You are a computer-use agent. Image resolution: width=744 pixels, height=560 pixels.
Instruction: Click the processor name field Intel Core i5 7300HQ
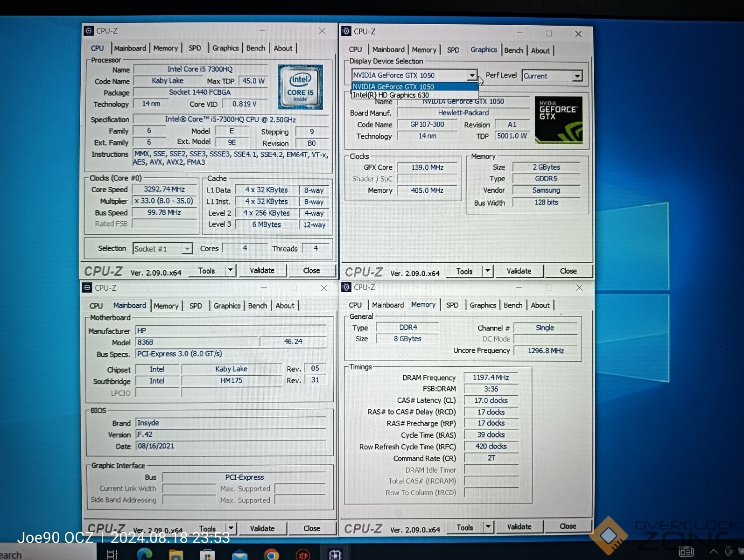(x=200, y=69)
